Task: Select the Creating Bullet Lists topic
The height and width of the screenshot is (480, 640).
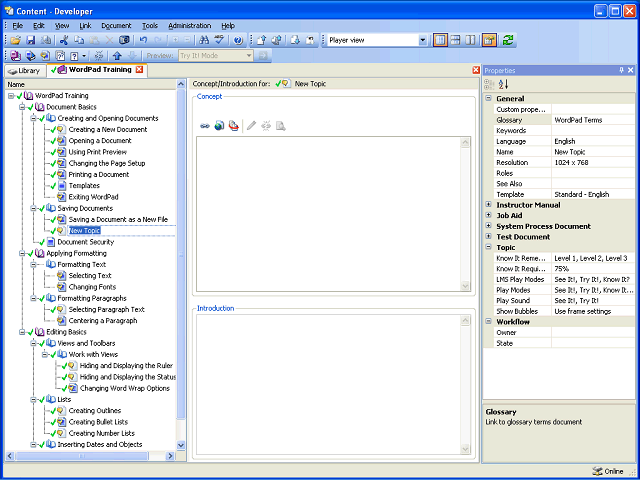Action: [x=98, y=422]
